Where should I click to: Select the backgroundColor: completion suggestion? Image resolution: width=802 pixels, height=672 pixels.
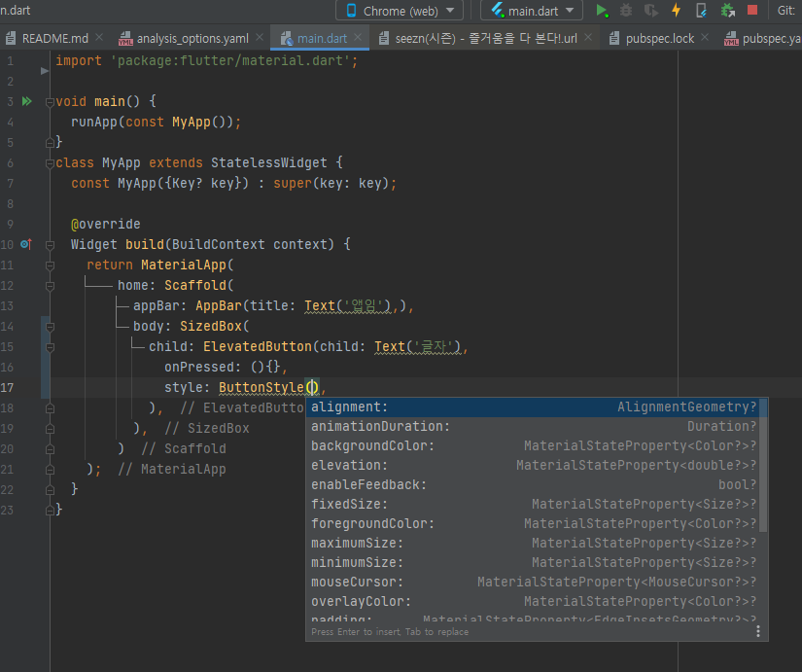[x=533, y=445]
